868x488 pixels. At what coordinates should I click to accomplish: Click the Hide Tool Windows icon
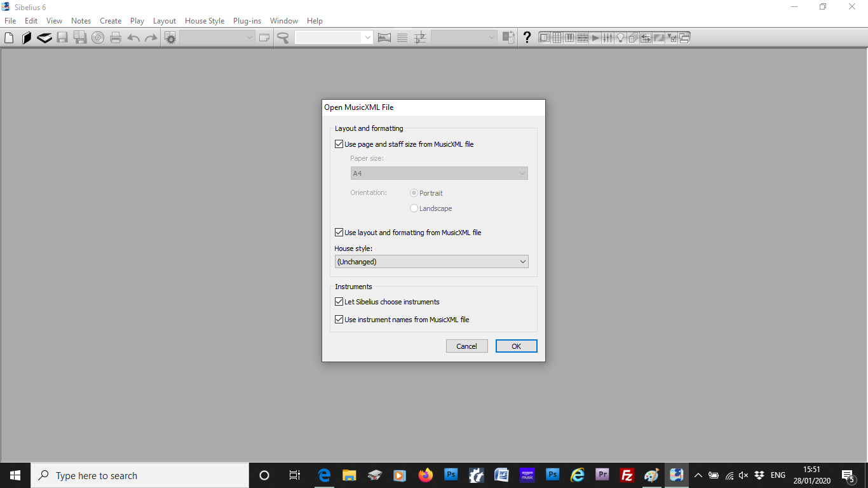684,37
